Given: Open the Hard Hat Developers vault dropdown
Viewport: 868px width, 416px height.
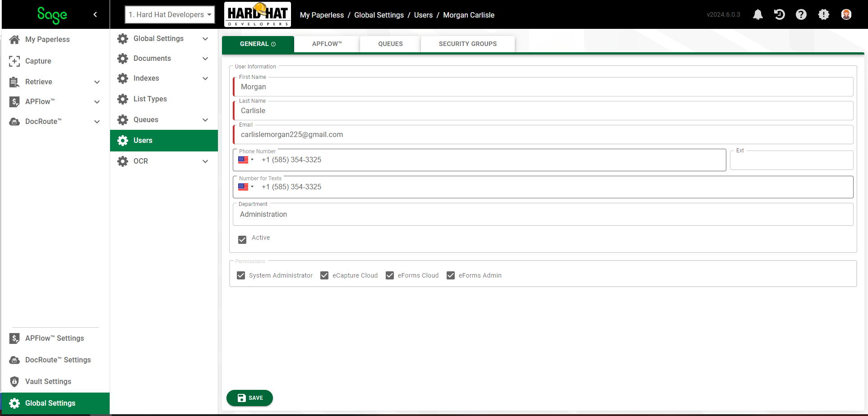Looking at the screenshot, I should (170, 14).
